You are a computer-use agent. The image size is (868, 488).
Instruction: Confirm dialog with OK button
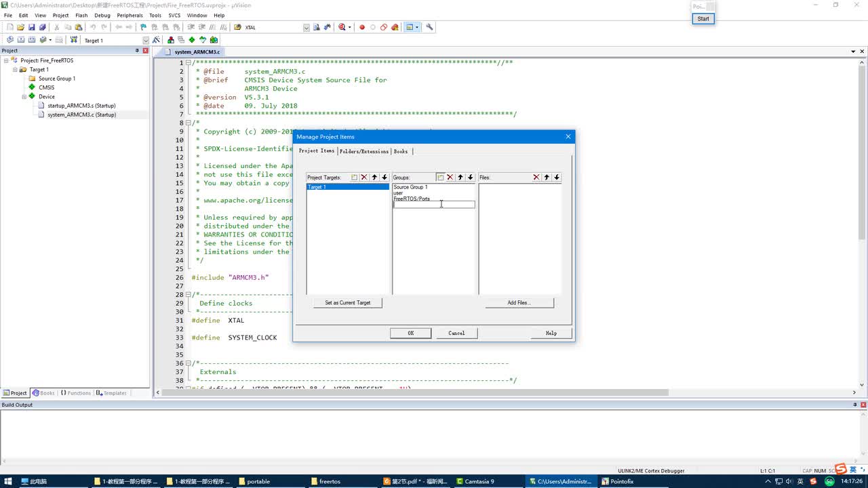[x=410, y=333]
